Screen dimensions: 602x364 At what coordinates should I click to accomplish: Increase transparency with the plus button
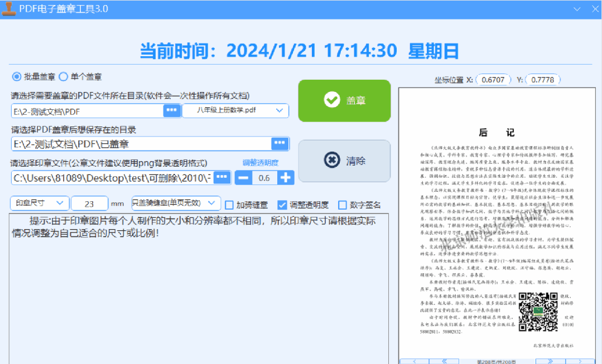click(x=285, y=178)
